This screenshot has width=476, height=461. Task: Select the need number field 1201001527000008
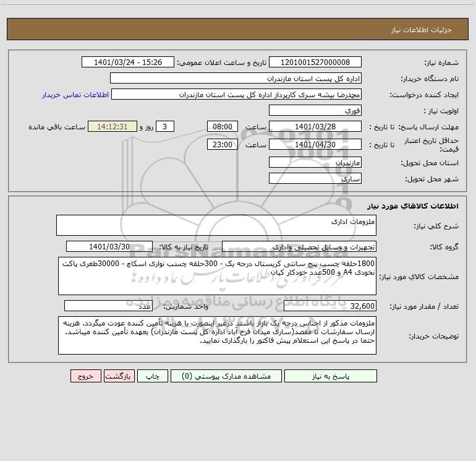pyautogui.click(x=315, y=62)
